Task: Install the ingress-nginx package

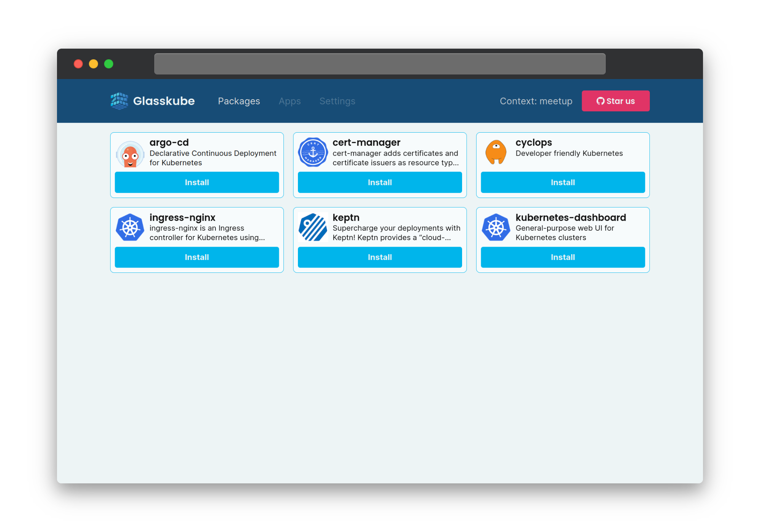Action: [197, 257]
